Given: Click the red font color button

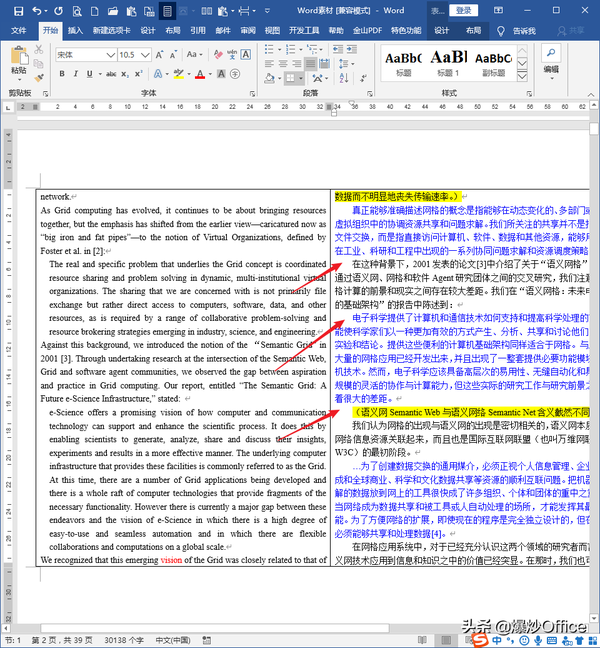Looking at the screenshot, I should click(x=200, y=74).
